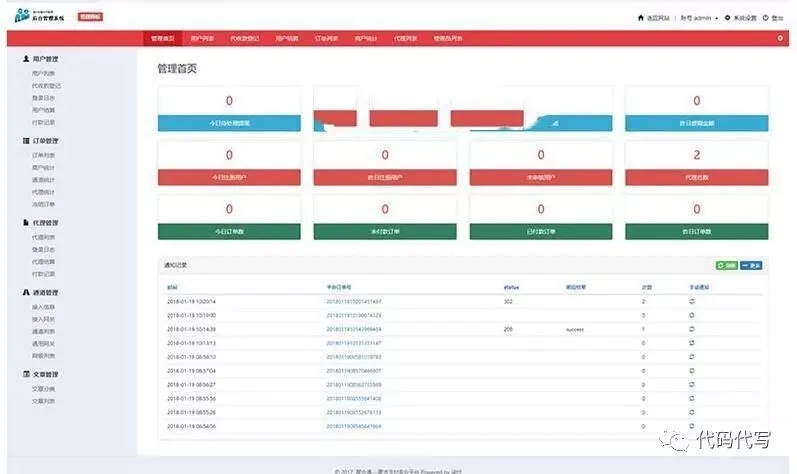
Task: Collapse the 代理管理 sidebar section
Action: pyautogui.click(x=45, y=223)
